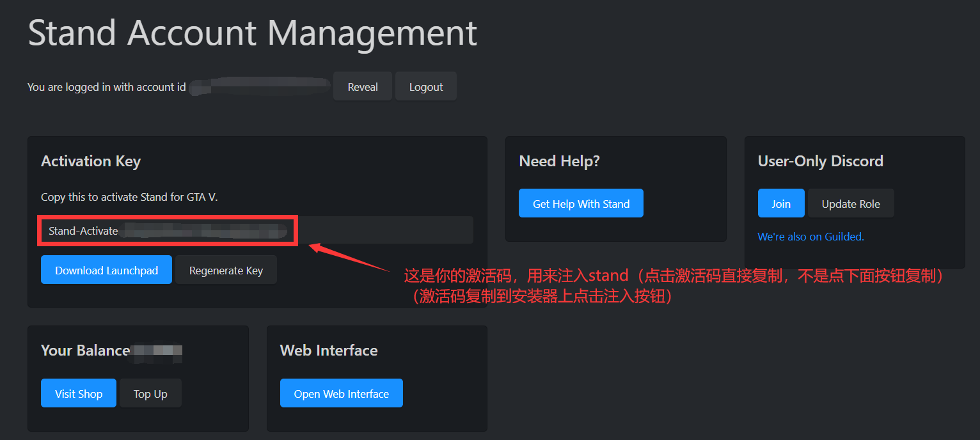
Task: Click the Stand Account Management heading
Action: pos(253,33)
